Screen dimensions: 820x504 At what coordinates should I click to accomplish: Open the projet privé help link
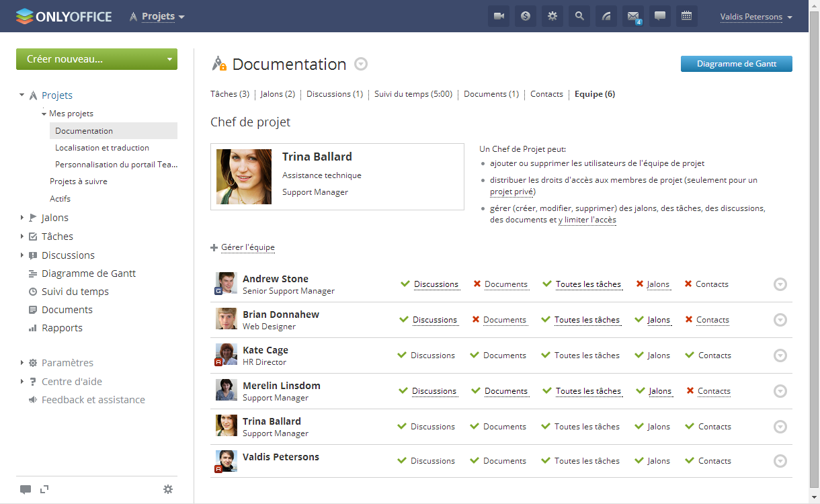pyautogui.click(x=512, y=192)
